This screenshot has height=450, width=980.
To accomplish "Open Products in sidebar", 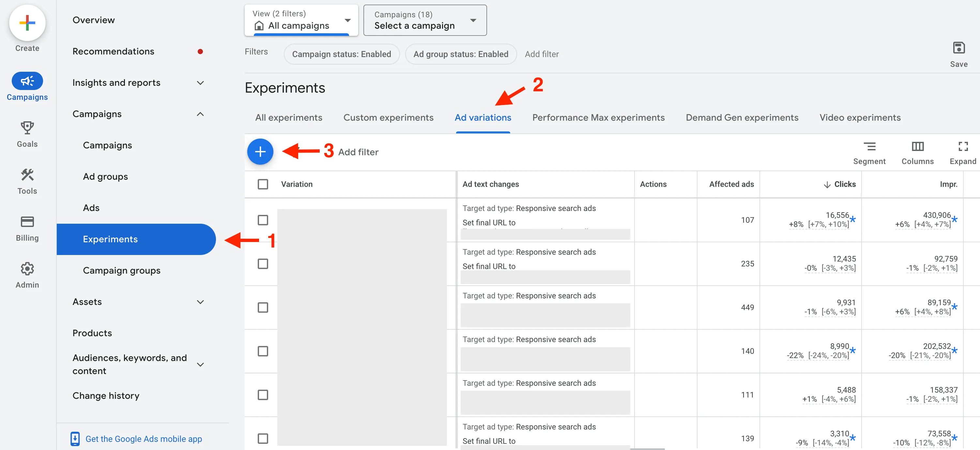I will 92,333.
